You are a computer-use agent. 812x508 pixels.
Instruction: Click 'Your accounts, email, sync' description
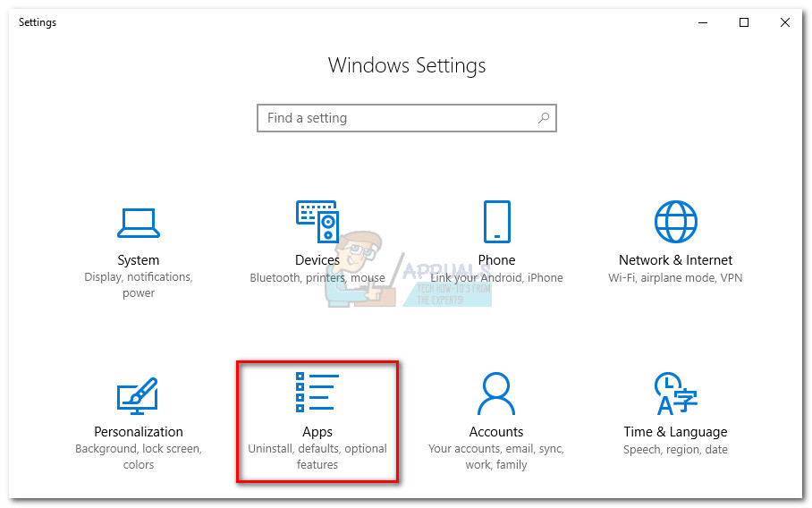point(496,457)
